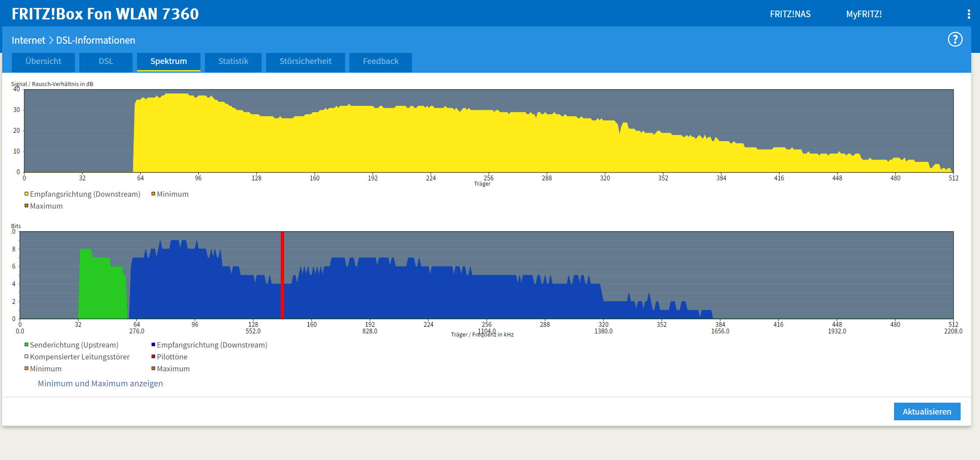Click the 'Kompensierter Leitungsstörer' legend text
Image resolution: width=980 pixels, height=460 pixels.
[x=80, y=356]
